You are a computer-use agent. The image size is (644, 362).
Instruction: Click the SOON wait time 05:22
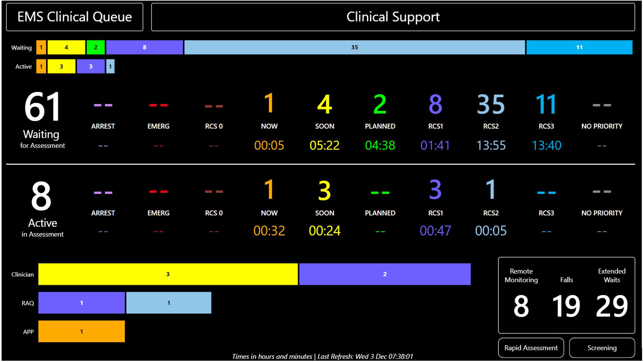point(324,145)
